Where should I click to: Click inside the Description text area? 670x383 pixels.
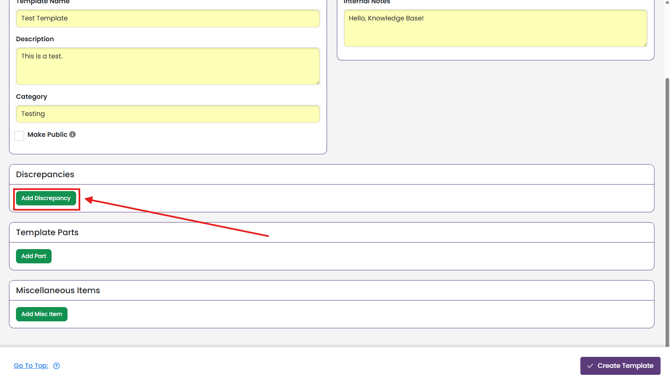click(168, 66)
